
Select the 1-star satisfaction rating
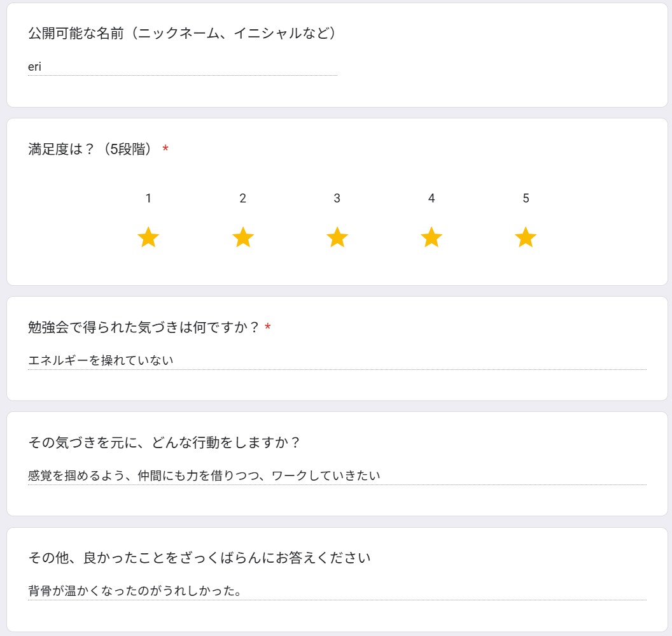click(x=148, y=237)
